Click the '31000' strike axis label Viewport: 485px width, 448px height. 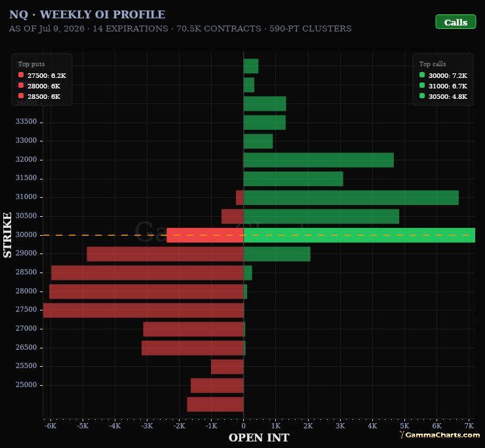click(x=26, y=197)
